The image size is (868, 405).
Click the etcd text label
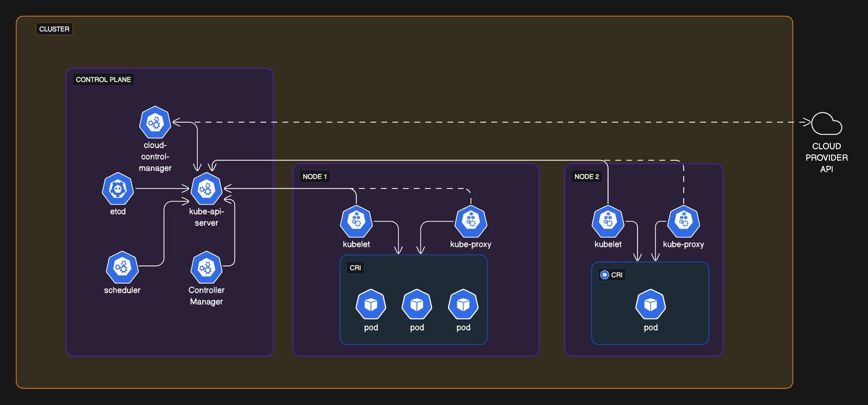(x=118, y=211)
